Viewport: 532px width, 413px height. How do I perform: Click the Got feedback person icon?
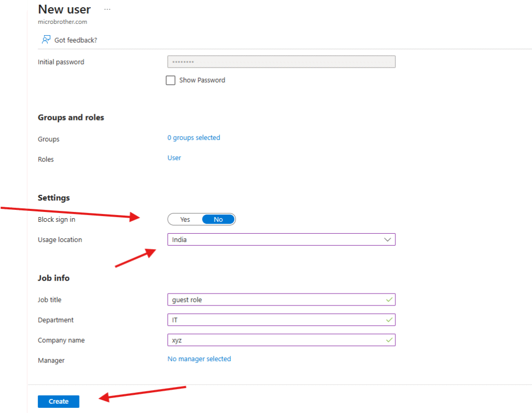tap(46, 39)
